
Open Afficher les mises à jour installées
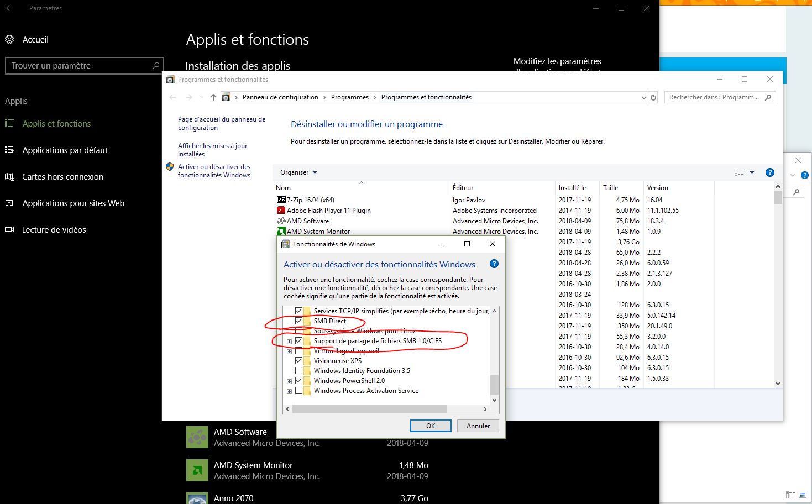pos(213,150)
